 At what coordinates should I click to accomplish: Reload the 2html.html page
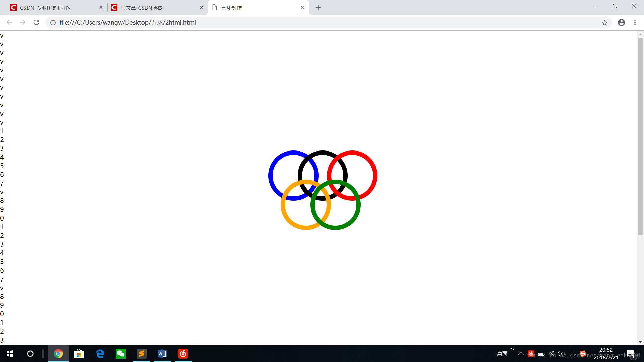pyautogui.click(x=36, y=22)
